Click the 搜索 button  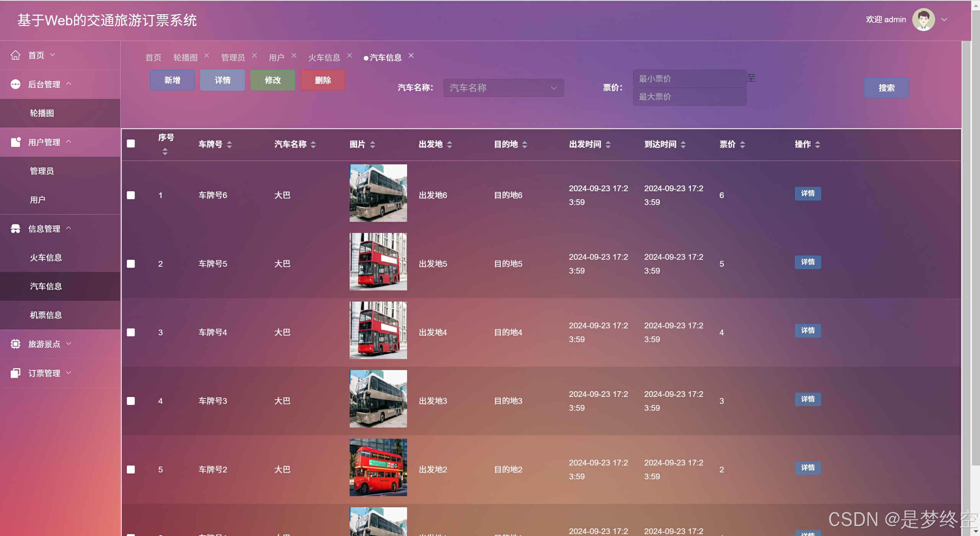point(887,88)
